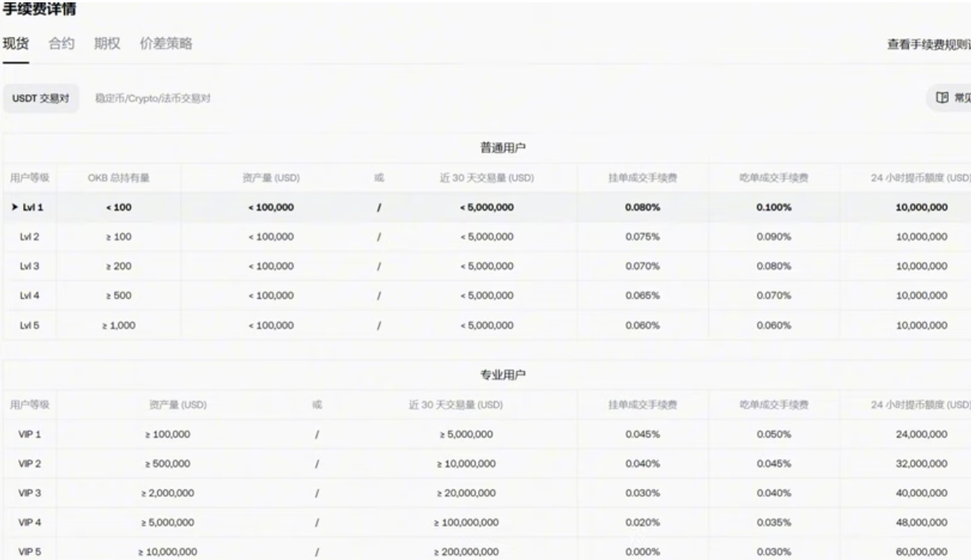This screenshot has height=560, width=971.
Task: Click the '< 100' OKB holding cell
Action: pos(119,207)
